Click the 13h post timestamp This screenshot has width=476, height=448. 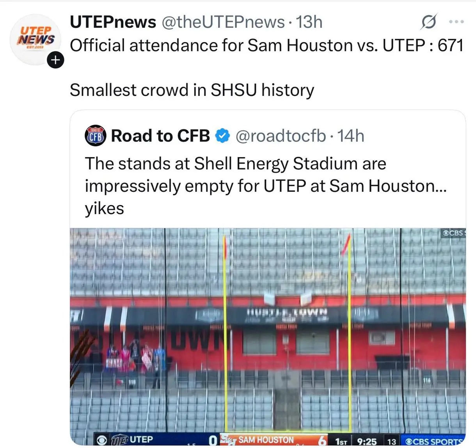tap(309, 22)
